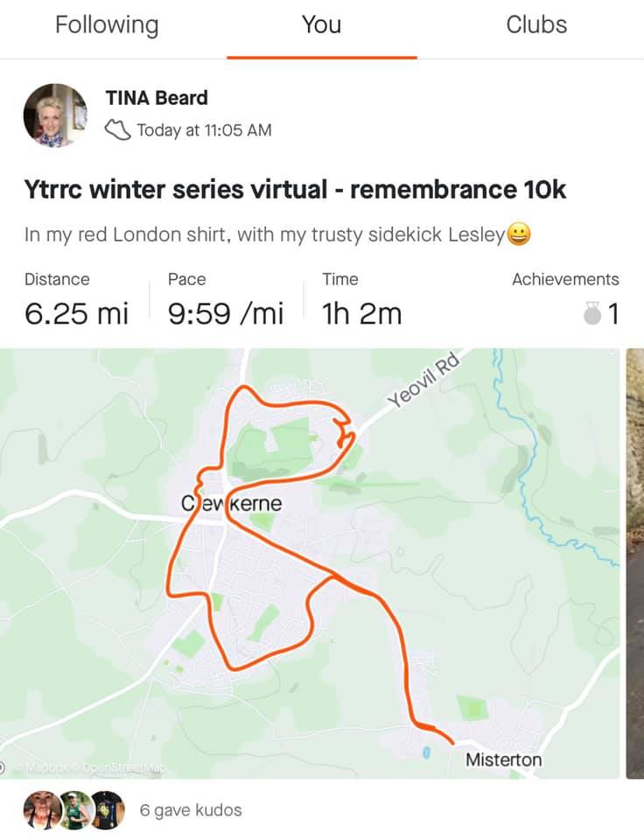644x840 pixels.
Task: Tap the Yeovil Rd map label
Action: 423,380
